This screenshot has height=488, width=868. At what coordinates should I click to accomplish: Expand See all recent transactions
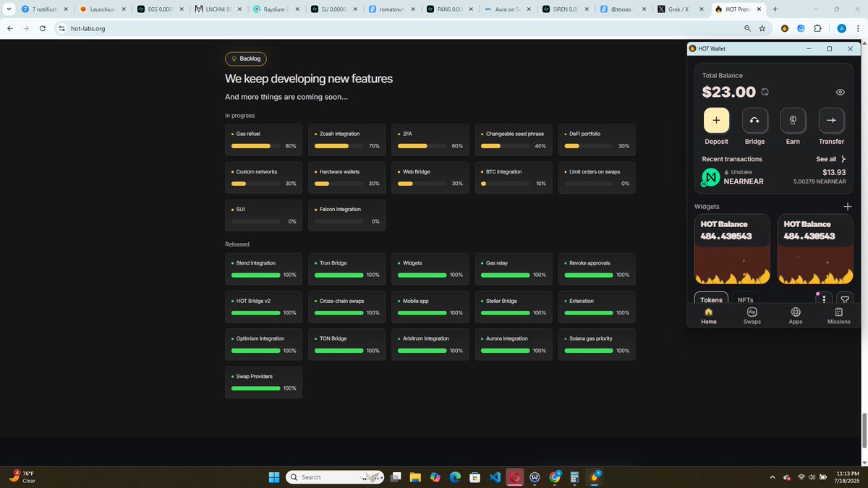click(831, 159)
